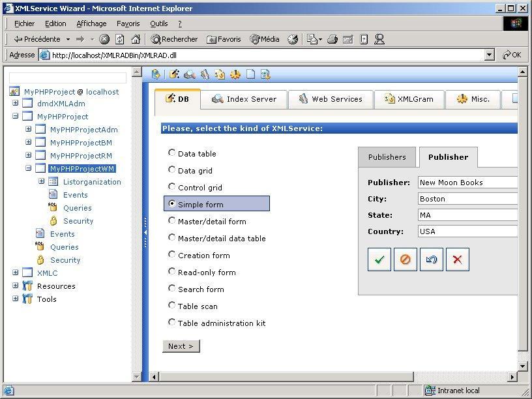Screen dimensions: 532x399
Task: Click the orange cancel circle icon
Action: [x=405, y=259]
